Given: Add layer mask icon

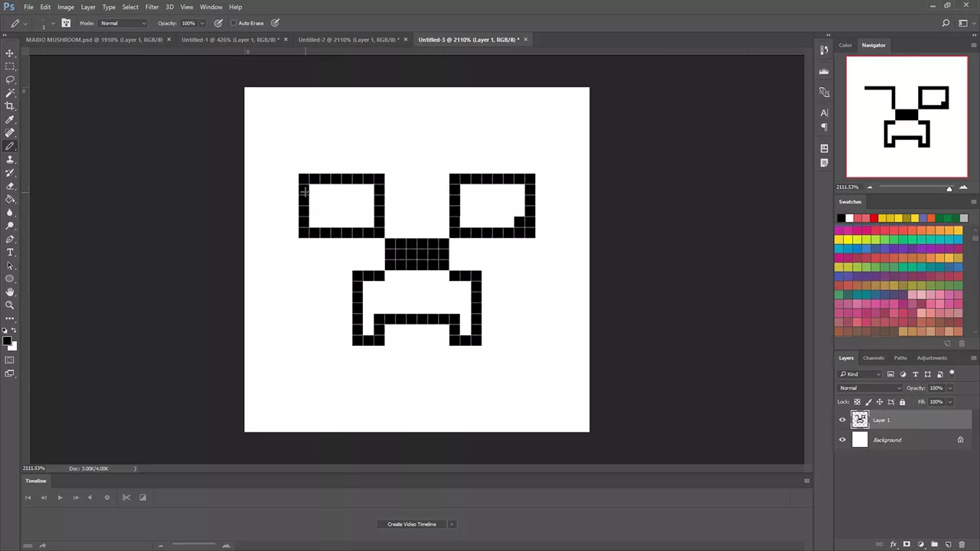Looking at the screenshot, I should point(907,544).
